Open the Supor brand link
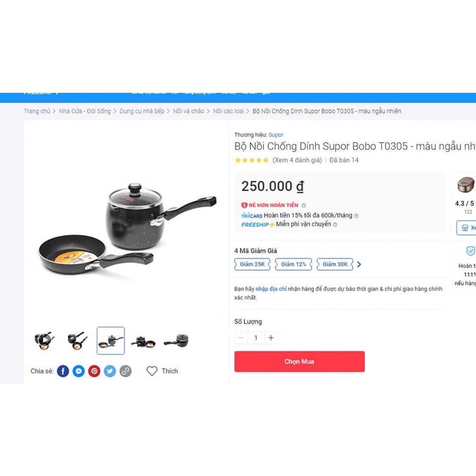 275,135
